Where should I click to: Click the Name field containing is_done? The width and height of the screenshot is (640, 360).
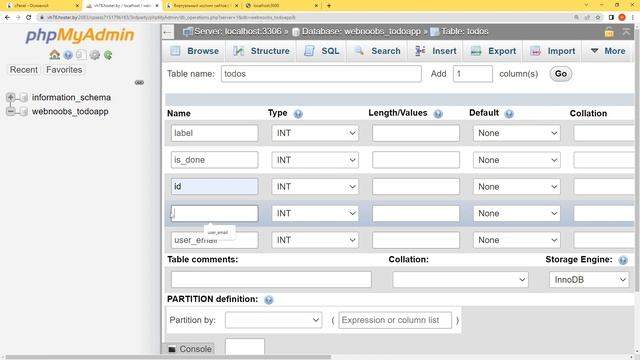[x=214, y=160]
